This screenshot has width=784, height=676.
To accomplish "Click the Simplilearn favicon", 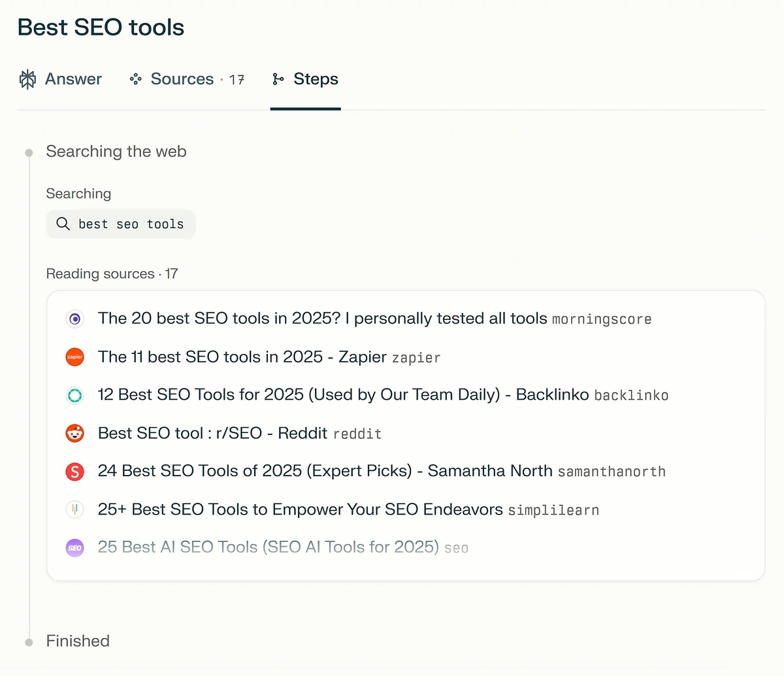I will [x=75, y=509].
